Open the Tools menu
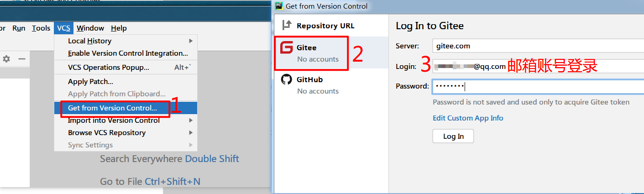Viewport: 644px width, 194px height. click(x=41, y=28)
